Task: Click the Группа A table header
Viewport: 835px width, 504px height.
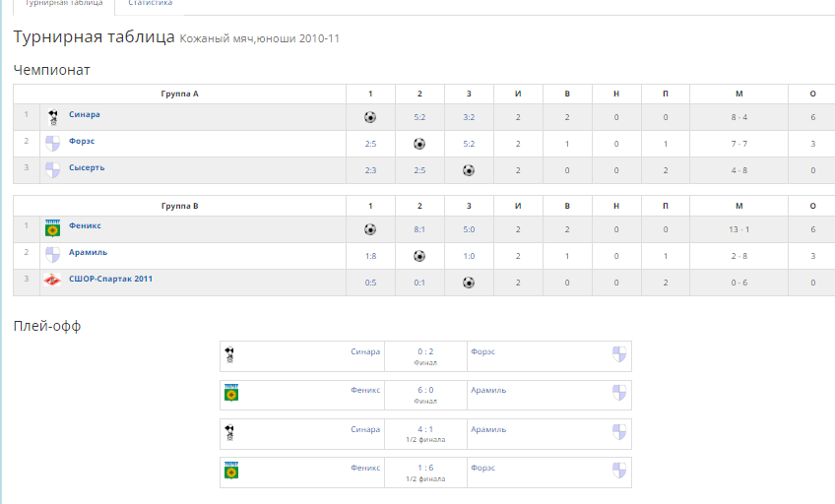Action: (x=179, y=94)
